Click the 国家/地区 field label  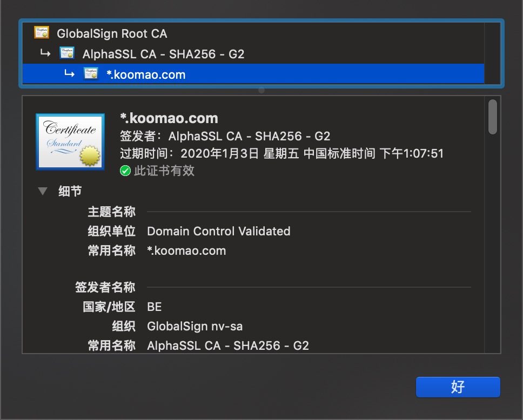click(109, 307)
